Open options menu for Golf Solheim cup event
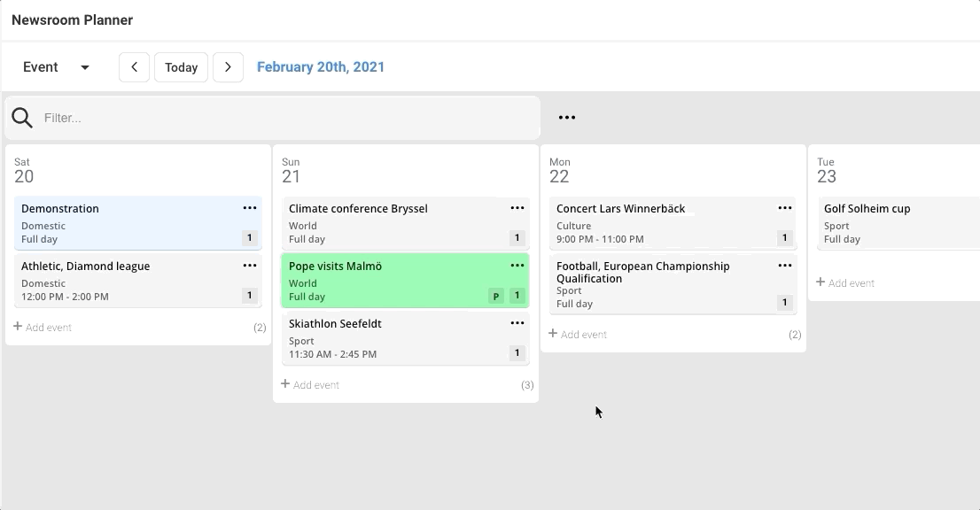Viewport: 980px width, 510px height. click(973, 208)
